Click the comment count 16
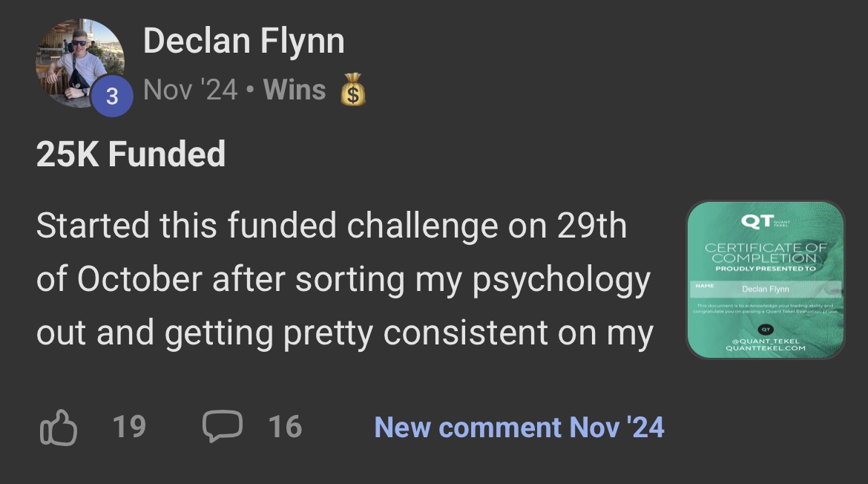This screenshot has width=868, height=484. 285,428
